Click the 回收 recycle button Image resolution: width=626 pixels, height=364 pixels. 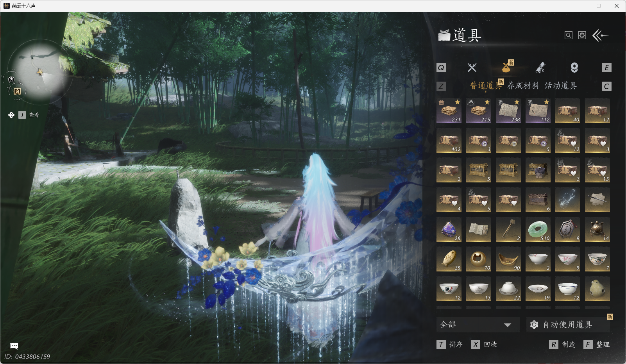coord(485,344)
